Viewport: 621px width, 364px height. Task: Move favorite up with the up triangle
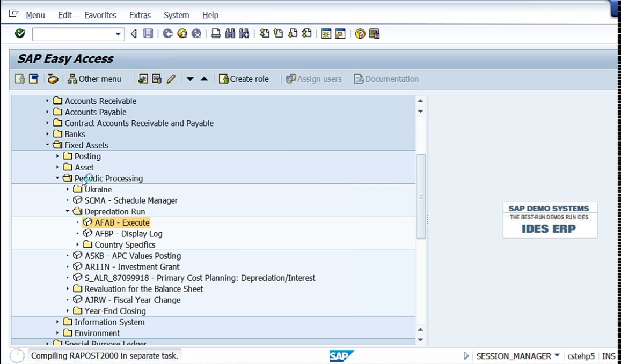[x=204, y=79]
